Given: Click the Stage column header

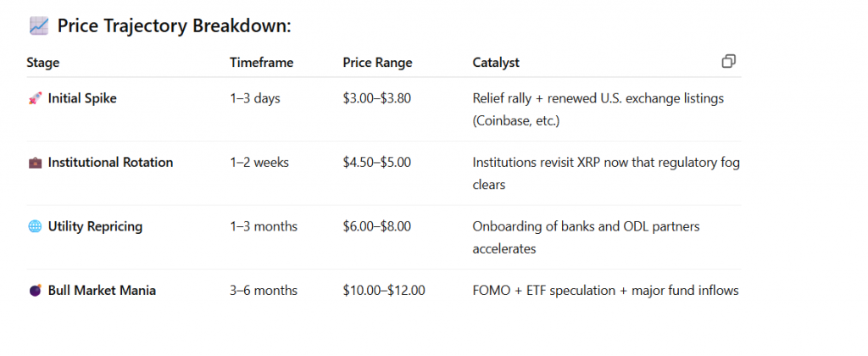Looking at the screenshot, I should 43,63.
